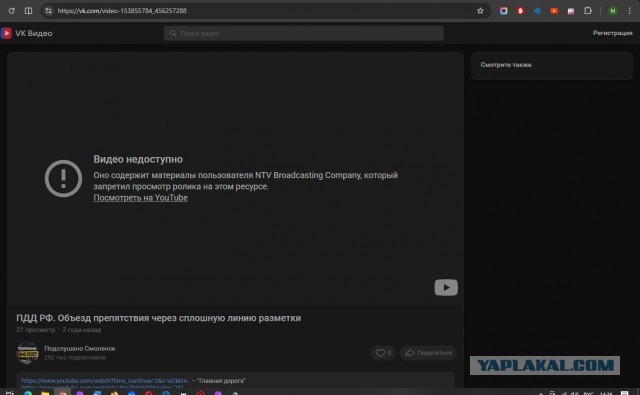Image resolution: width=640 pixels, height=395 pixels.
Task: Open the green M profile avatar
Action: 612,11
